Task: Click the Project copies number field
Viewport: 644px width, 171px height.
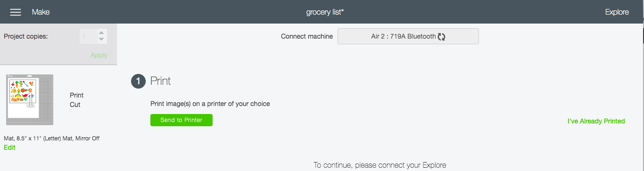Action: tap(88, 36)
